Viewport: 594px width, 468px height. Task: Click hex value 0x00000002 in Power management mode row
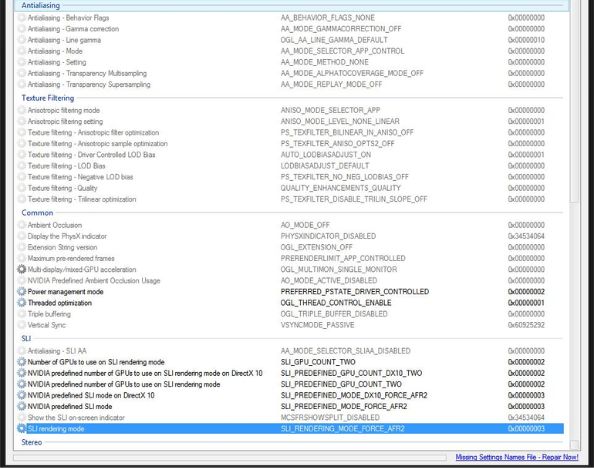pyautogui.click(x=526, y=291)
